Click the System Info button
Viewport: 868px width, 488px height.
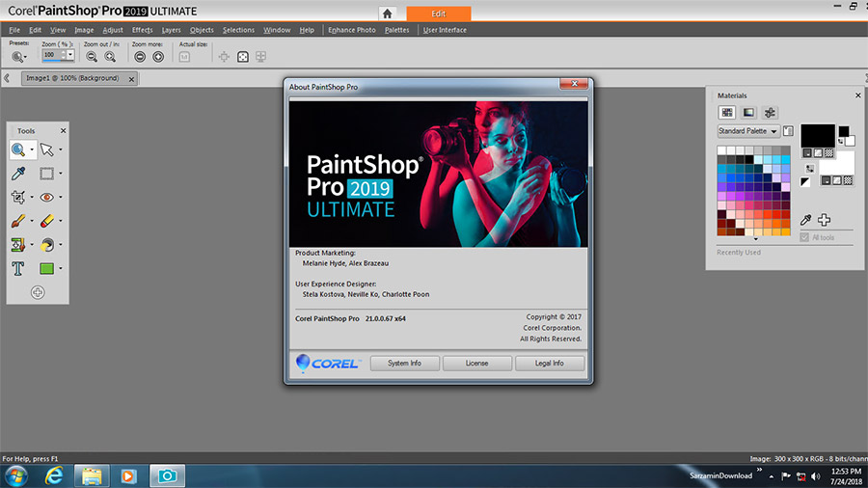pos(405,363)
